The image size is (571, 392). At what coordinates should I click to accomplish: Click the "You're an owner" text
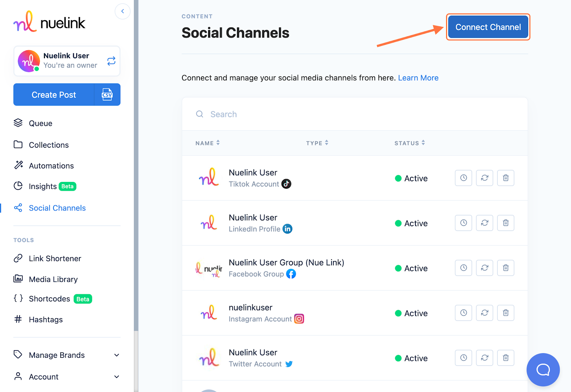coord(70,65)
